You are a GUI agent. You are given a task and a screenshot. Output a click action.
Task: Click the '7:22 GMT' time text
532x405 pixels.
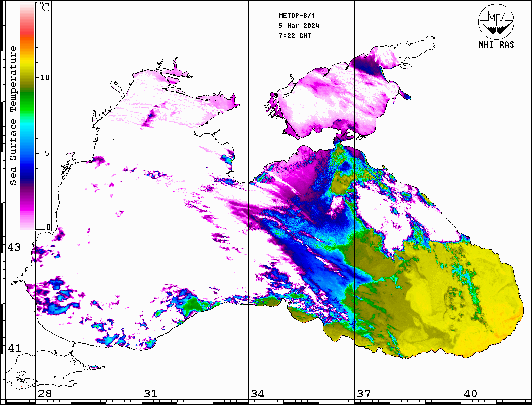pos(295,36)
